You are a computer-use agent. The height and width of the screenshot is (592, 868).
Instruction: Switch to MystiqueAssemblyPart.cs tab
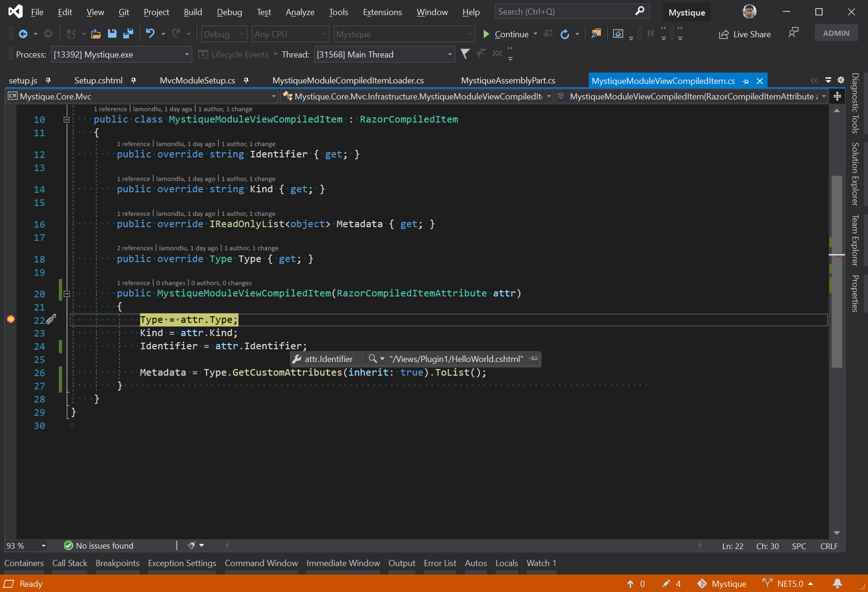[508, 81]
